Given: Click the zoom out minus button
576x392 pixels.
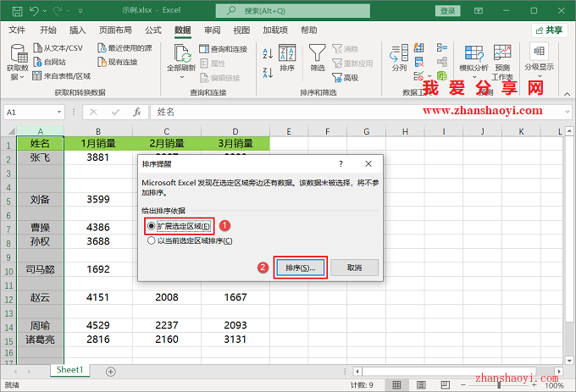Looking at the screenshot, I should tap(463, 385).
